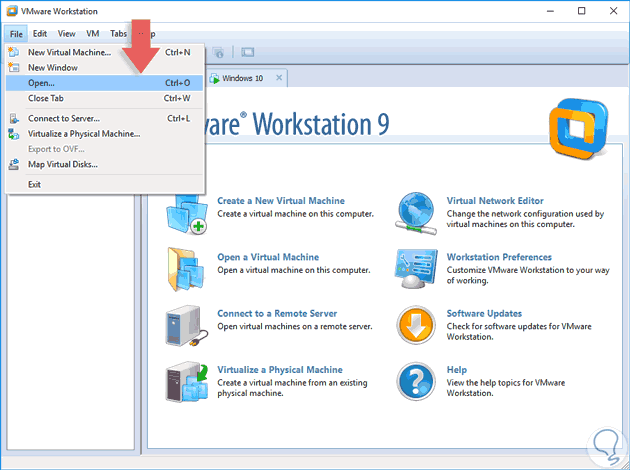Viewport: 630px width, 470px height.
Task: Open the VM menu
Action: 93,34
